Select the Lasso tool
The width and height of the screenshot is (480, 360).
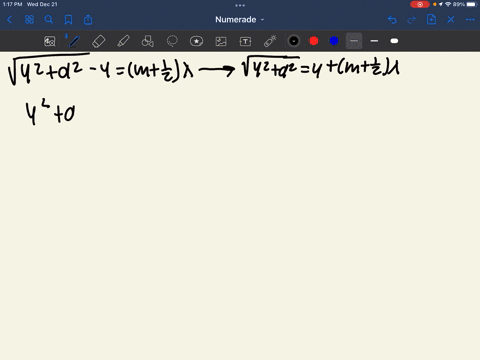click(x=172, y=41)
